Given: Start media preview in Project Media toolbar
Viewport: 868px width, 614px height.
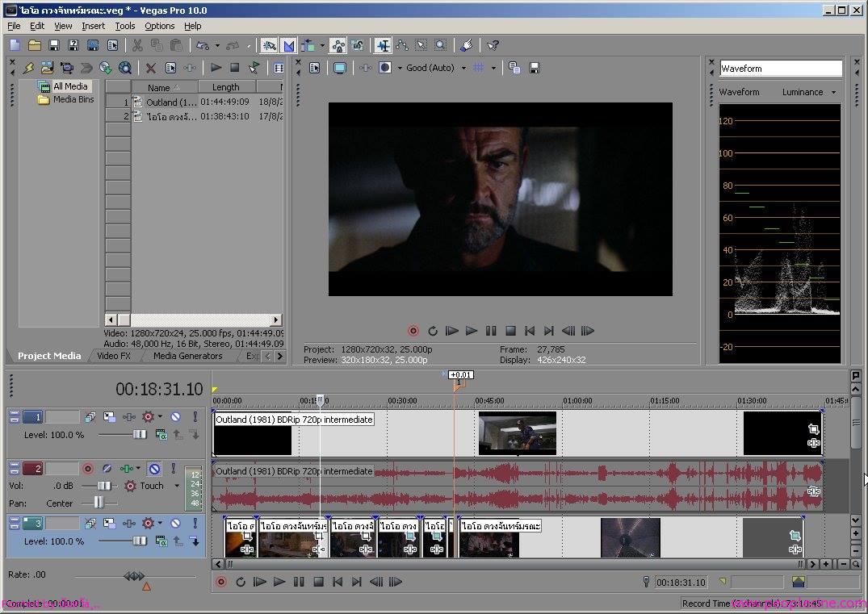Looking at the screenshot, I should tap(216, 68).
